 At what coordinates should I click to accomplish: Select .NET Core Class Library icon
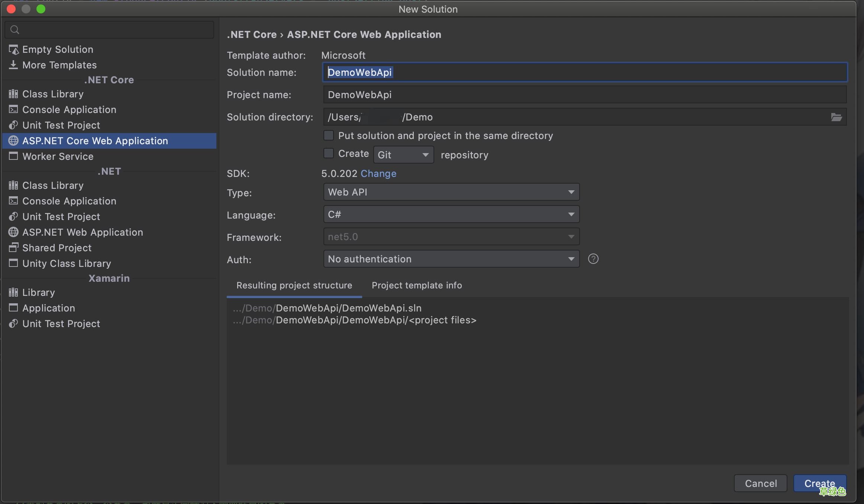[13, 94]
